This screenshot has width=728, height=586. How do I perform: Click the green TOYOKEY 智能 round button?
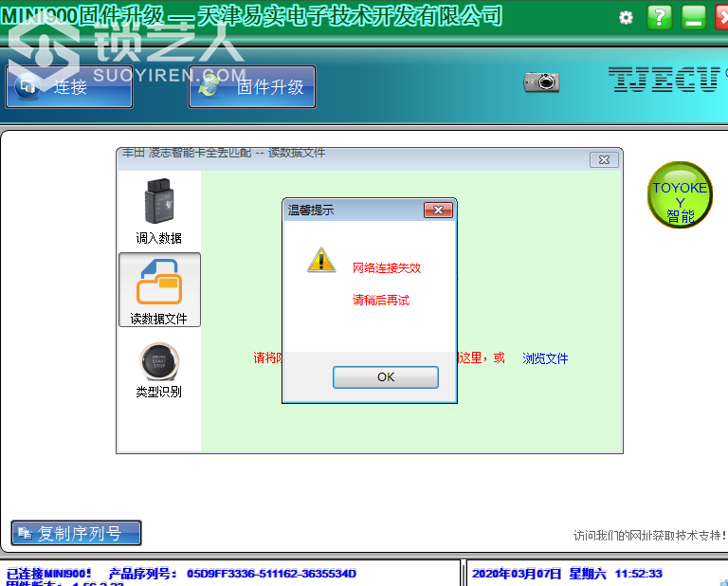pos(680,194)
